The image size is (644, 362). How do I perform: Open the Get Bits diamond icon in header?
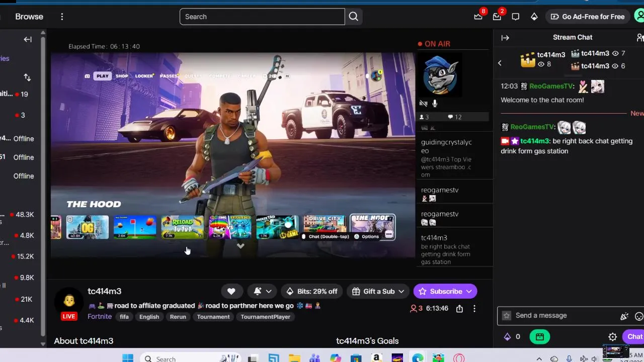[534, 17]
